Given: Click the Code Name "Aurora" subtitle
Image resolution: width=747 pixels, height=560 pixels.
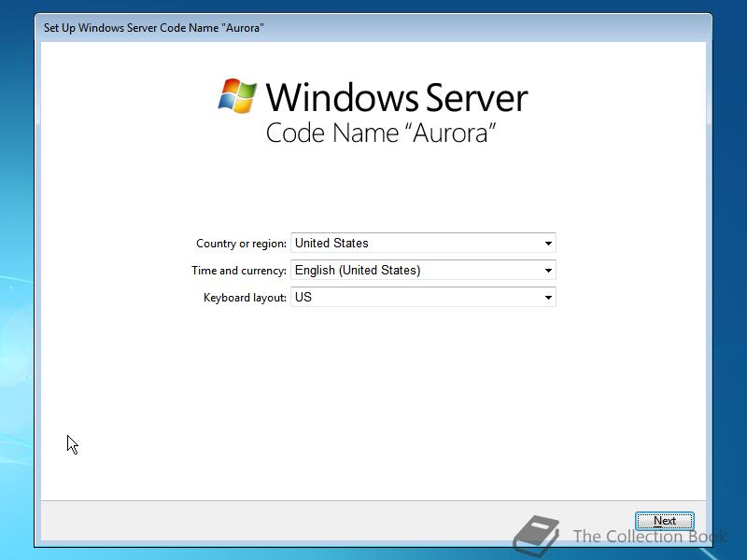Looking at the screenshot, I should (x=381, y=133).
